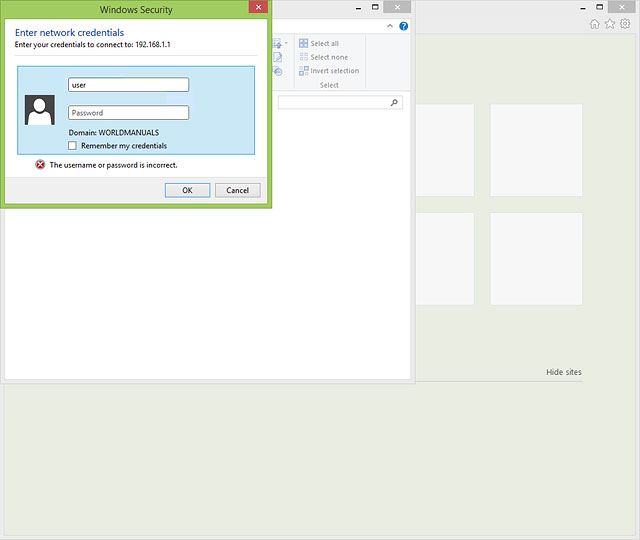640x540 pixels.
Task: Open browser tools with the gear icon
Action: pos(625,24)
